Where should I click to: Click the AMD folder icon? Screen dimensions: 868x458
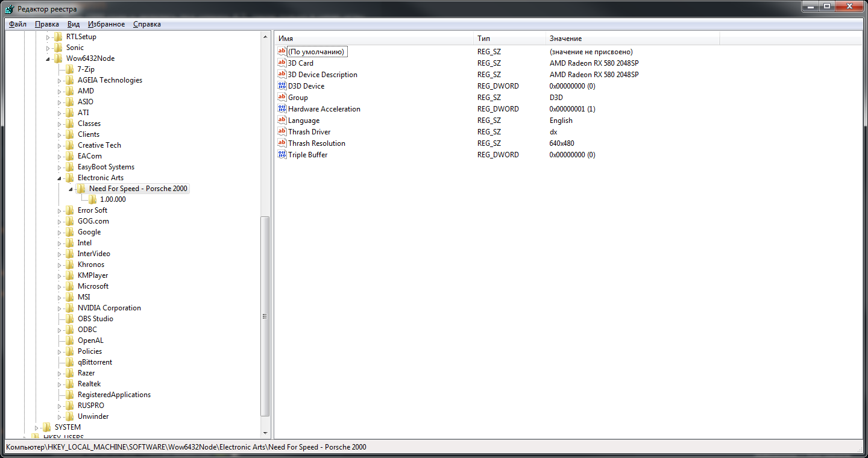coord(70,91)
